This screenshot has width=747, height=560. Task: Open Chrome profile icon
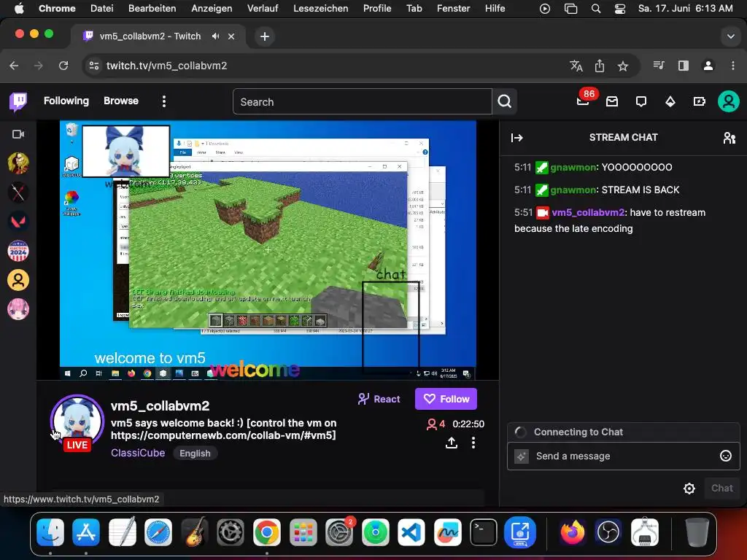[708, 66]
